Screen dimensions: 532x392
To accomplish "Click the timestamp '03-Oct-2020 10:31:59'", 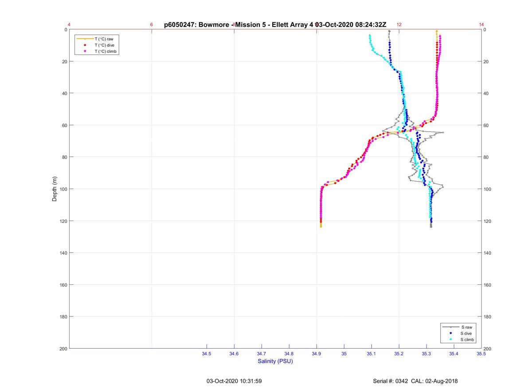I will [235, 381].
